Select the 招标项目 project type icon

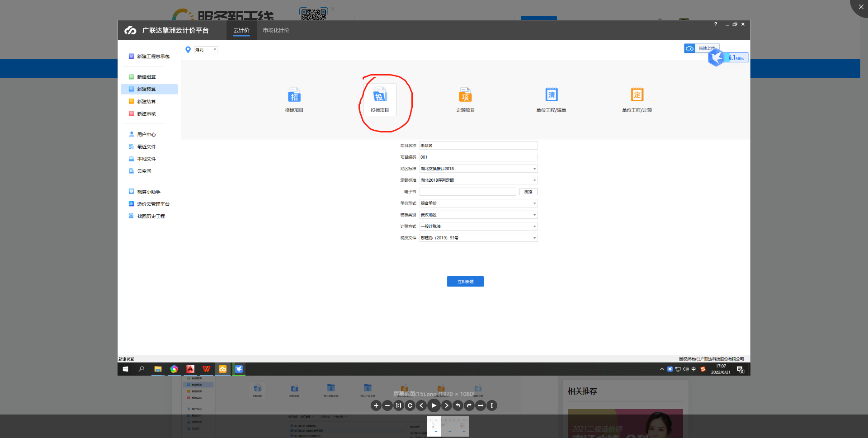pos(294,95)
